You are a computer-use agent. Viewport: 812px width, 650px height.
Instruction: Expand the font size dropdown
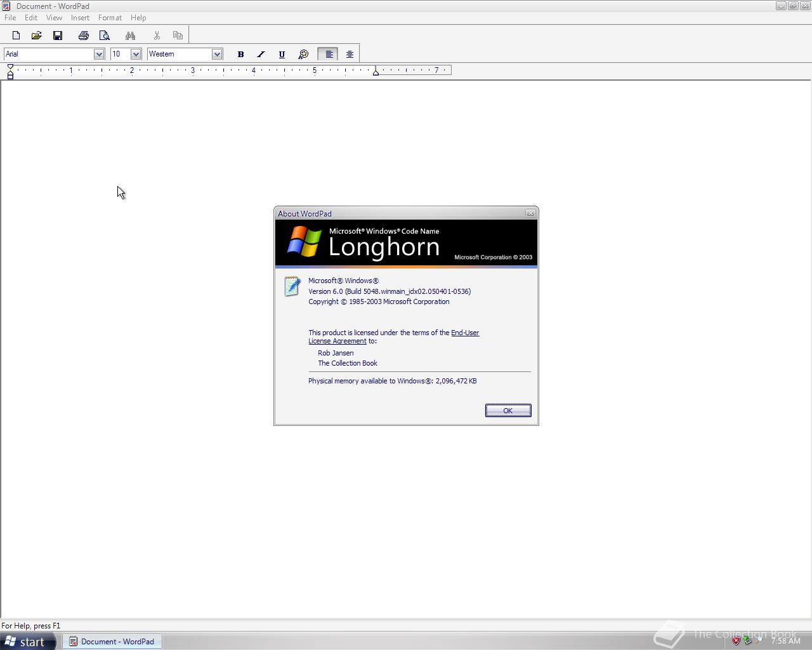pos(135,54)
